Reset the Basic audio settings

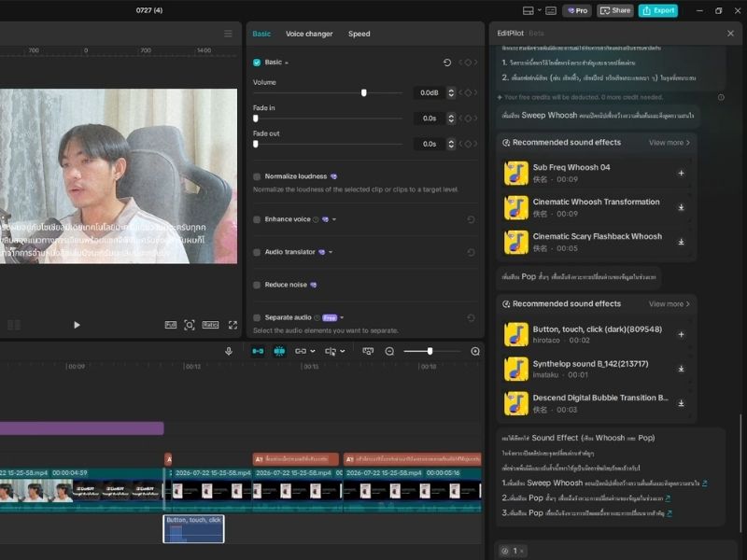tap(447, 63)
